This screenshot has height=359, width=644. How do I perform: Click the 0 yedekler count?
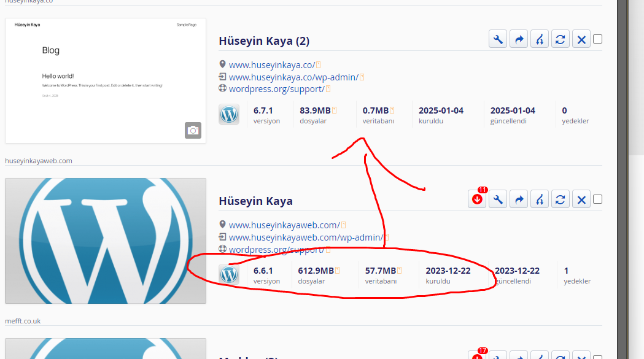click(x=564, y=110)
